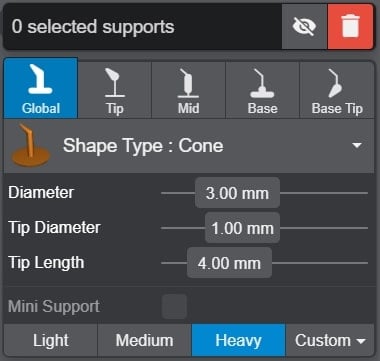Select the Heavy support preset
The height and width of the screenshot is (361, 380).
click(238, 340)
